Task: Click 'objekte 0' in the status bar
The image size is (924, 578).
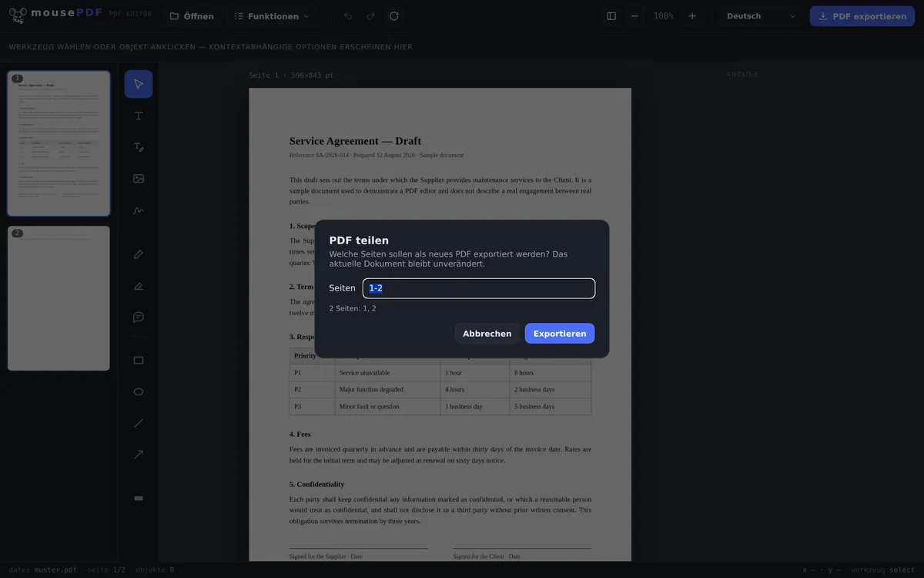Action: pyautogui.click(x=155, y=570)
